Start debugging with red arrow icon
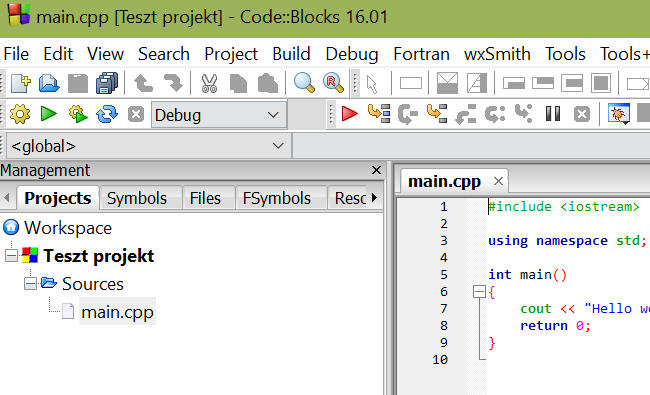 [x=349, y=114]
